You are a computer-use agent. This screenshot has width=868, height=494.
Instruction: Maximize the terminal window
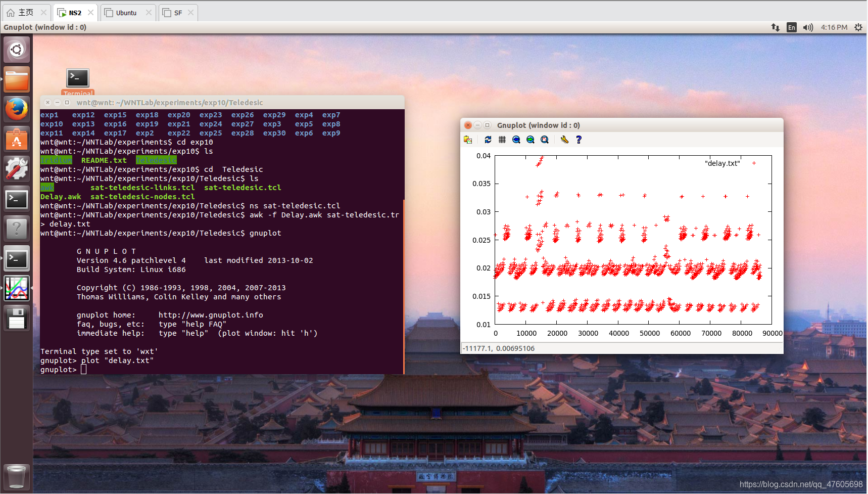click(x=67, y=103)
